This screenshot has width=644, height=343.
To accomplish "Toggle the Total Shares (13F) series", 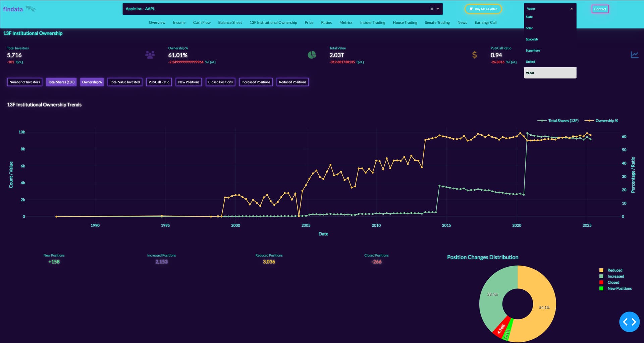I will point(61,82).
